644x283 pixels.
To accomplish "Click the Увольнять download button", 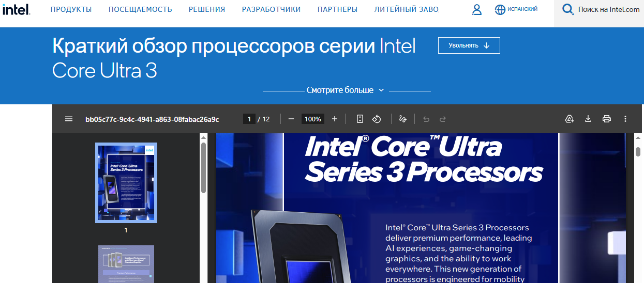I will click(x=469, y=45).
